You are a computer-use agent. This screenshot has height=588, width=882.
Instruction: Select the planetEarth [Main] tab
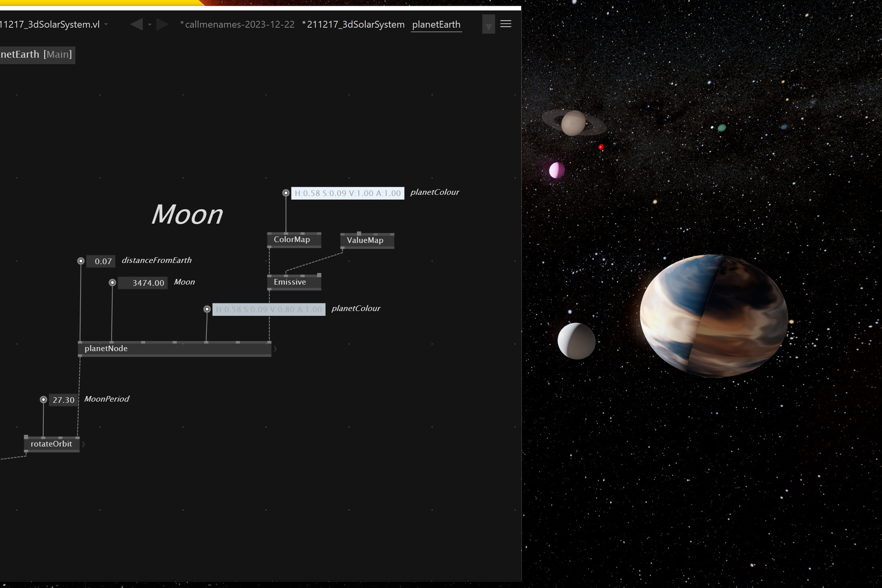click(x=37, y=55)
